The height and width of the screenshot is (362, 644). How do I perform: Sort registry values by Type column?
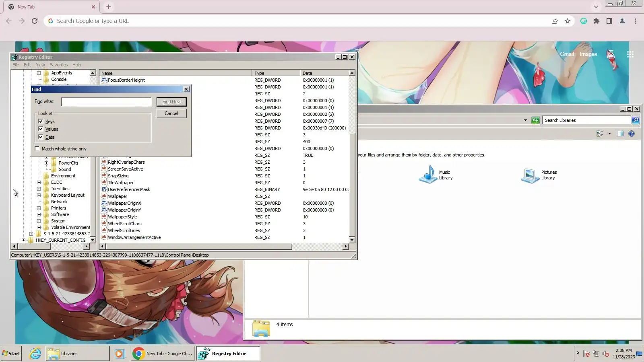pyautogui.click(x=276, y=73)
